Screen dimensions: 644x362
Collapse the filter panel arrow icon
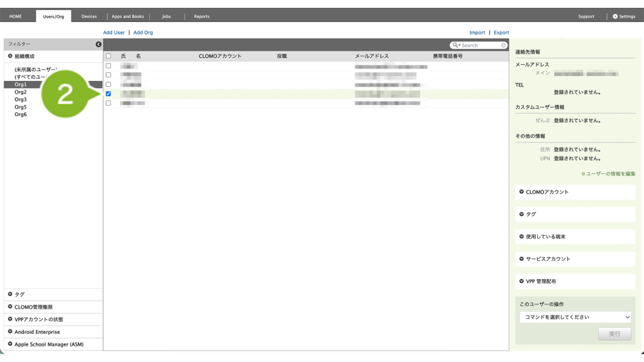tap(98, 44)
